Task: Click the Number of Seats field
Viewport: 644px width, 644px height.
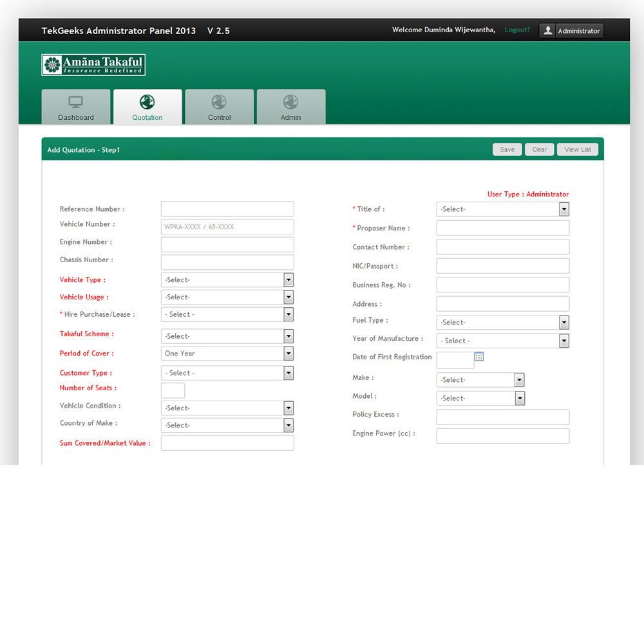Action: click(x=173, y=390)
